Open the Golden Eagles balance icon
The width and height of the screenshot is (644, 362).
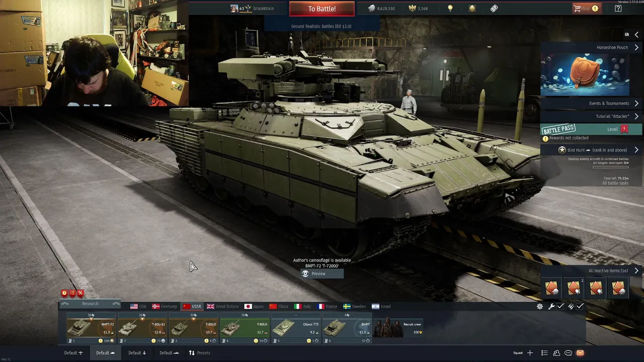414,9
